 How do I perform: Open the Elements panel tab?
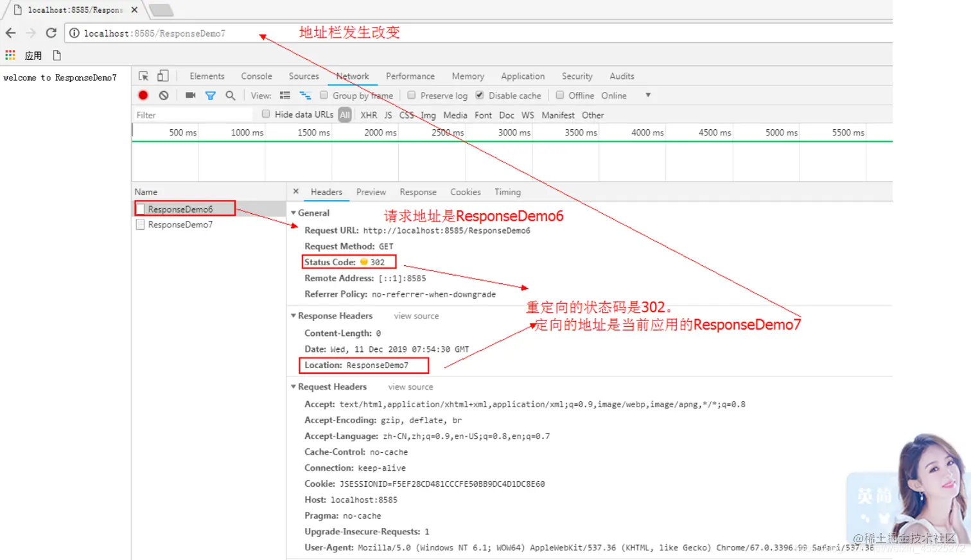[x=207, y=76]
